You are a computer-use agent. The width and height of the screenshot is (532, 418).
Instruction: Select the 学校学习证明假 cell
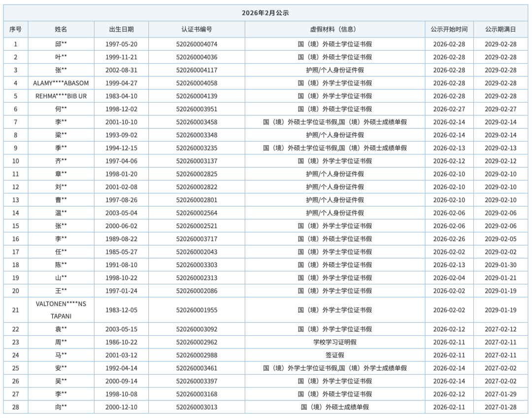pyautogui.click(x=334, y=342)
